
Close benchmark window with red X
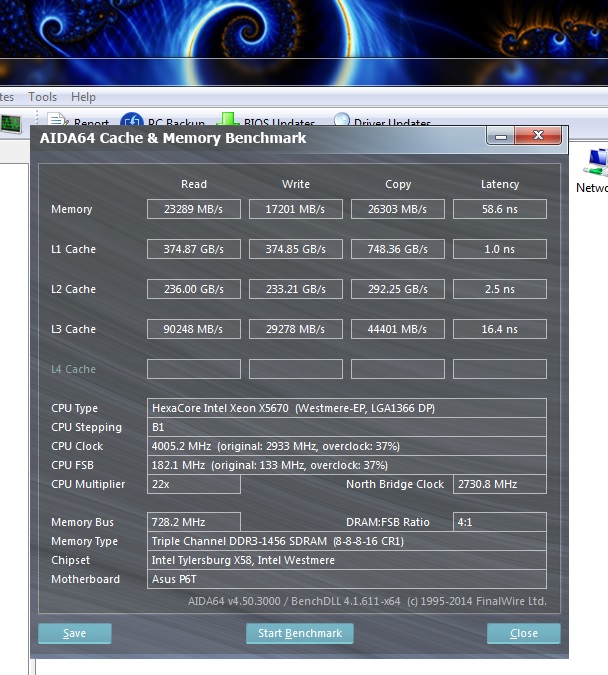(x=538, y=136)
